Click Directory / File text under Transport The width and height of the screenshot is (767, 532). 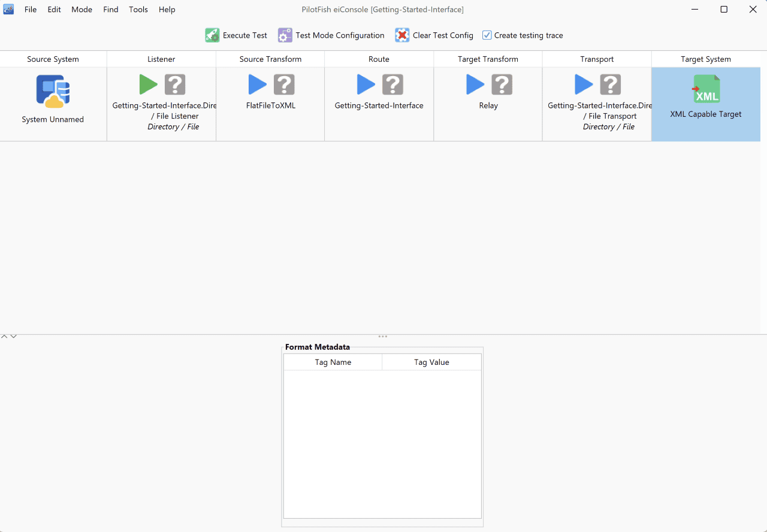pyautogui.click(x=609, y=127)
